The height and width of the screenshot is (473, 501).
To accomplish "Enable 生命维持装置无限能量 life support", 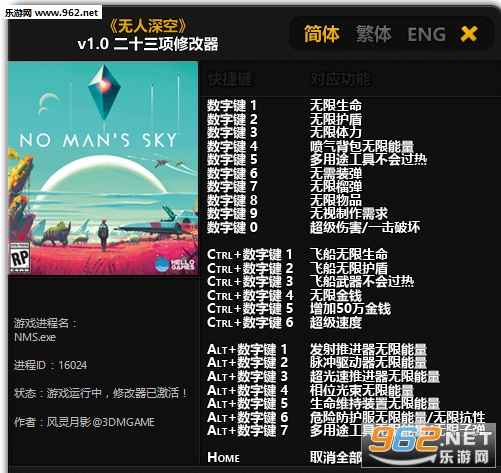I will (375, 403).
